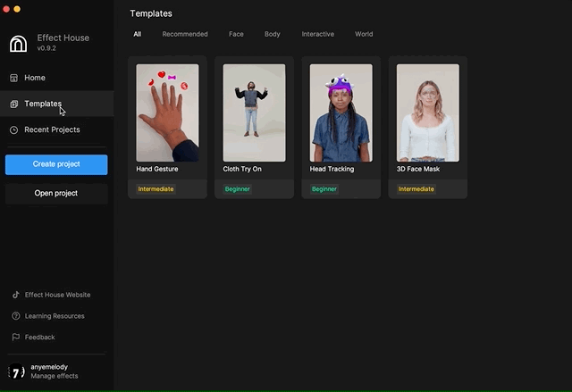Click the anyemelody username text
This screenshot has height=392, width=572.
pyautogui.click(x=49, y=367)
